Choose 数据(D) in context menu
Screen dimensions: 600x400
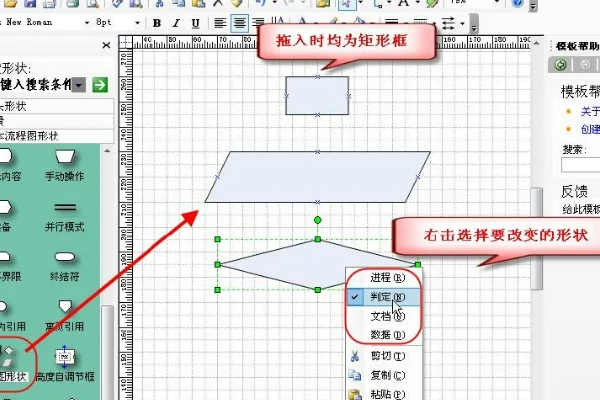385,335
